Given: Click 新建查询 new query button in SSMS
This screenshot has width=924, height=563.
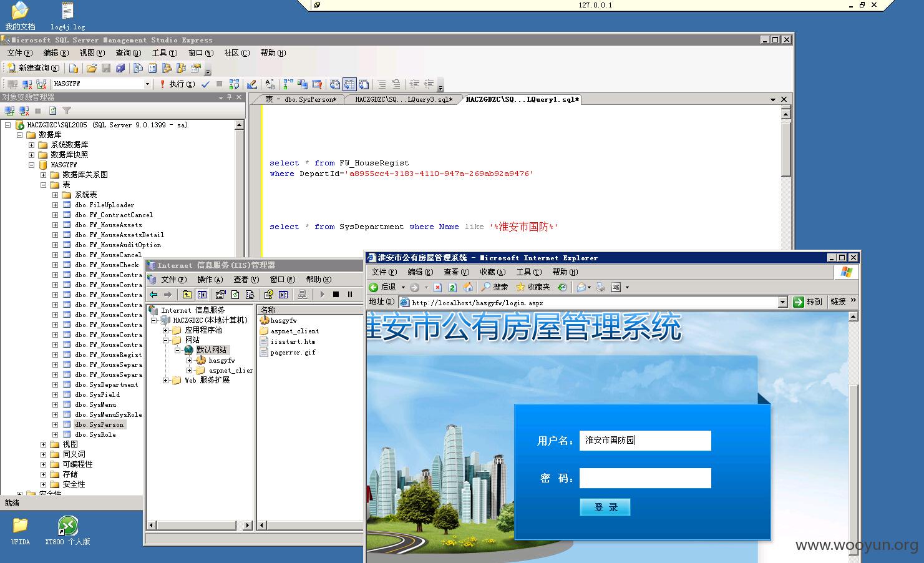Looking at the screenshot, I should click(x=34, y=68).
